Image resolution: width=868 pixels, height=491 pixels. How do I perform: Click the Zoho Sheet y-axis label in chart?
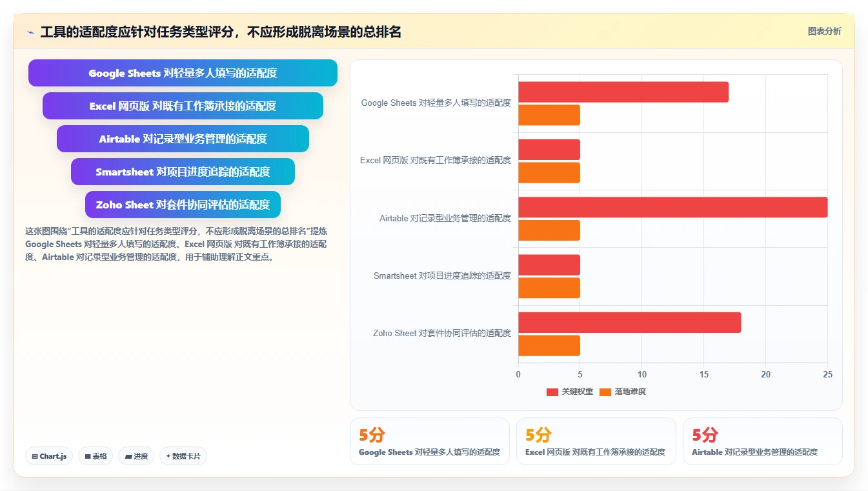(442, 333)
